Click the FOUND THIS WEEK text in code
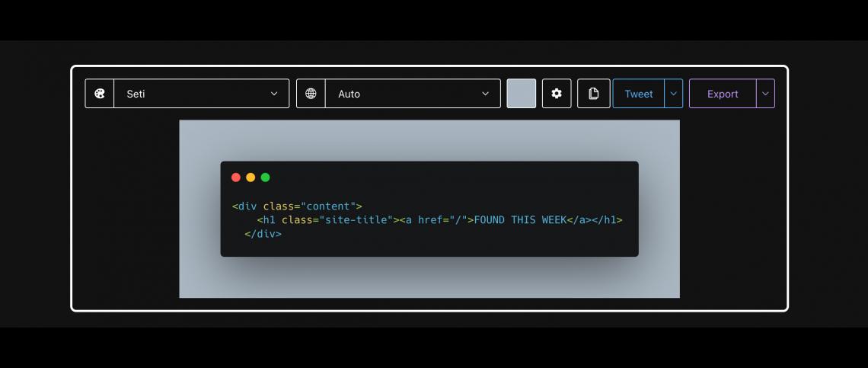The height and width of the screenshot is (368, 868). (x=520, y=220)
